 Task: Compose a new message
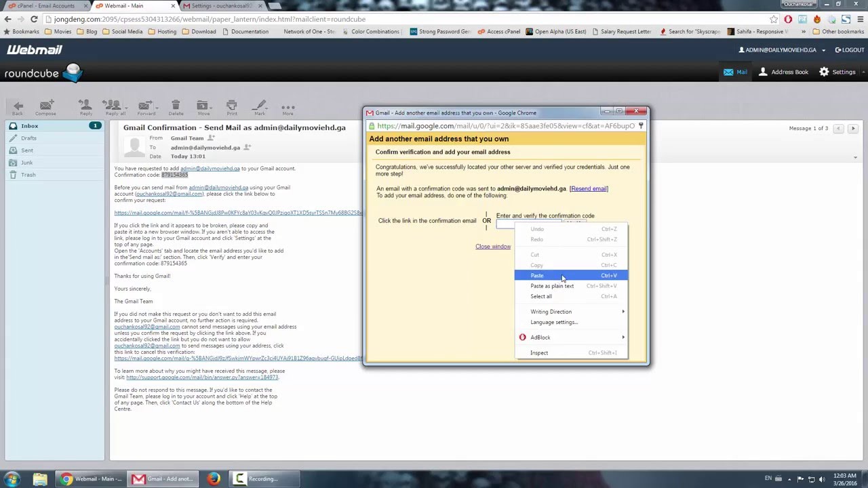click(46, 107)
